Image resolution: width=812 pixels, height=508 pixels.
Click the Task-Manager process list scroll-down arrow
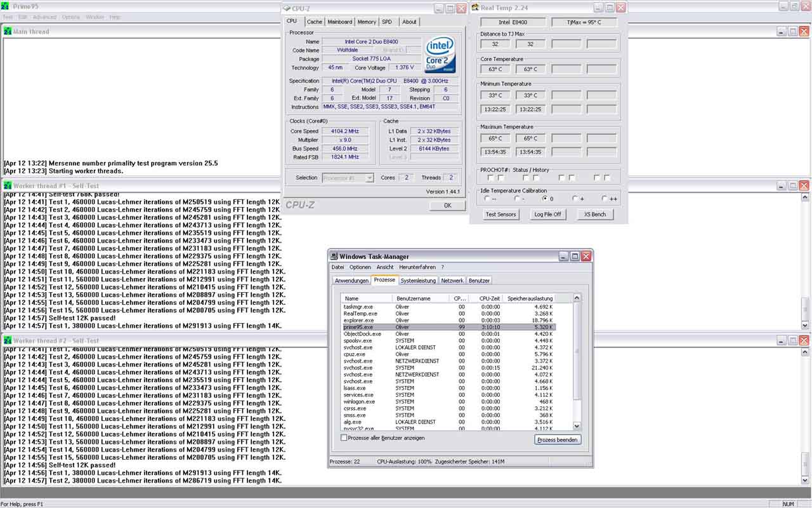577,426
